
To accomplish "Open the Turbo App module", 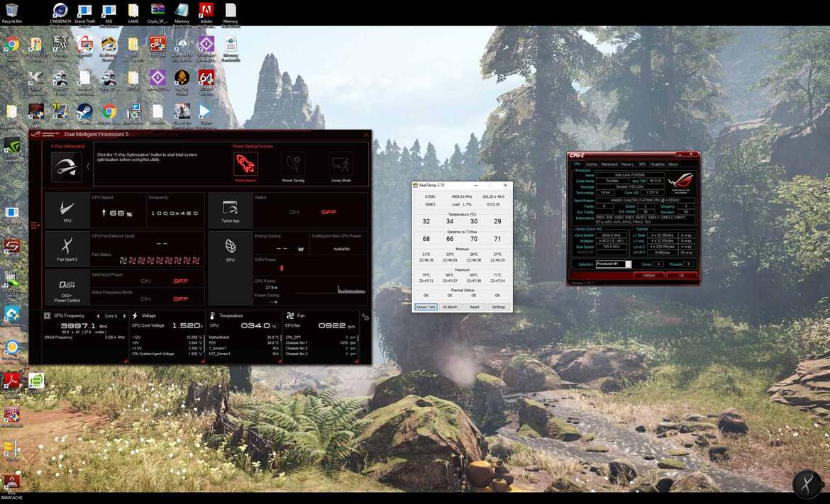I will (x=231, y=211).
